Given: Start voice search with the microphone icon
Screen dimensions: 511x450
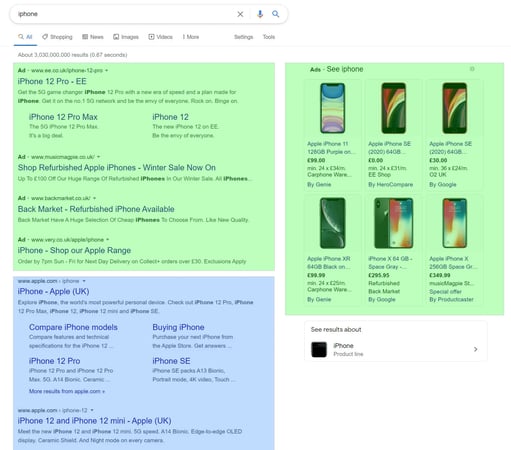Looking at the screenshot, I should pyautogui.click(x=260, y=14).
